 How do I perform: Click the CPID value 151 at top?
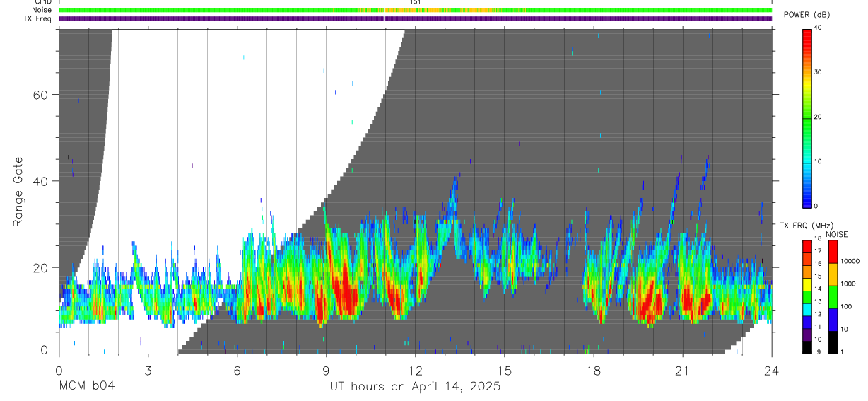[x=416, y=2]
